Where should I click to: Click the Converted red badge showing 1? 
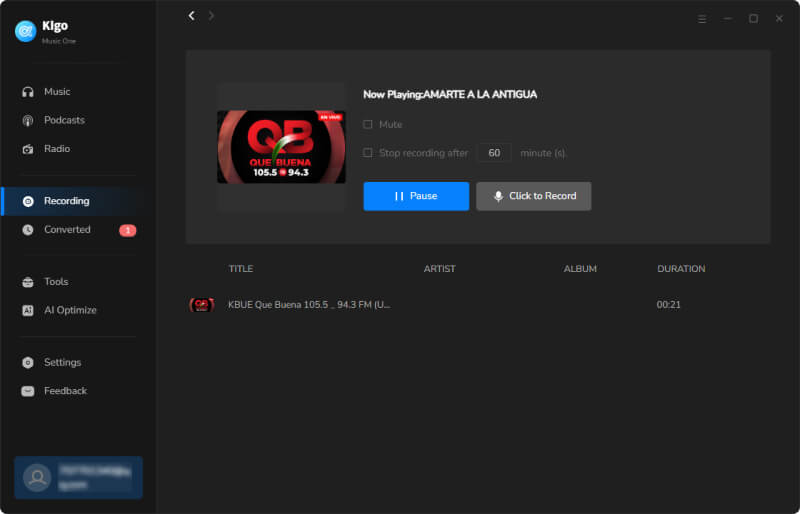pyautogui.click(x=128, y=230)
